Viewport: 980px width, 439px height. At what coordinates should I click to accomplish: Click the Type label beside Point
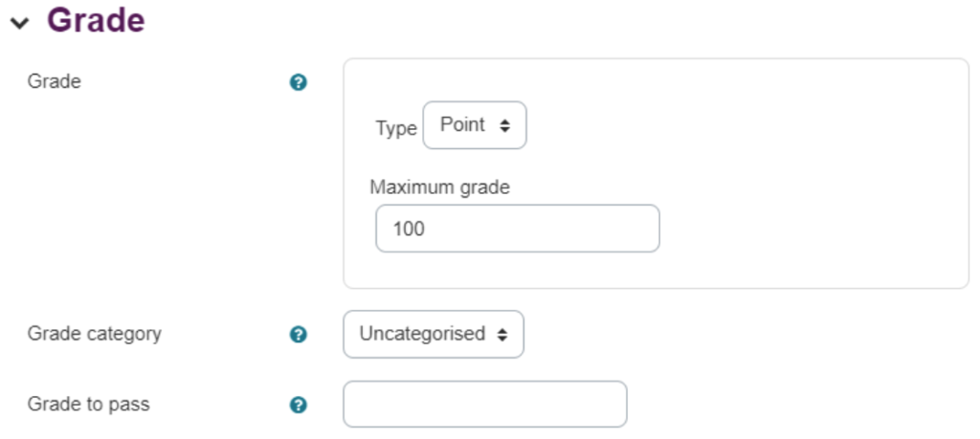click(x=396, y=128)
